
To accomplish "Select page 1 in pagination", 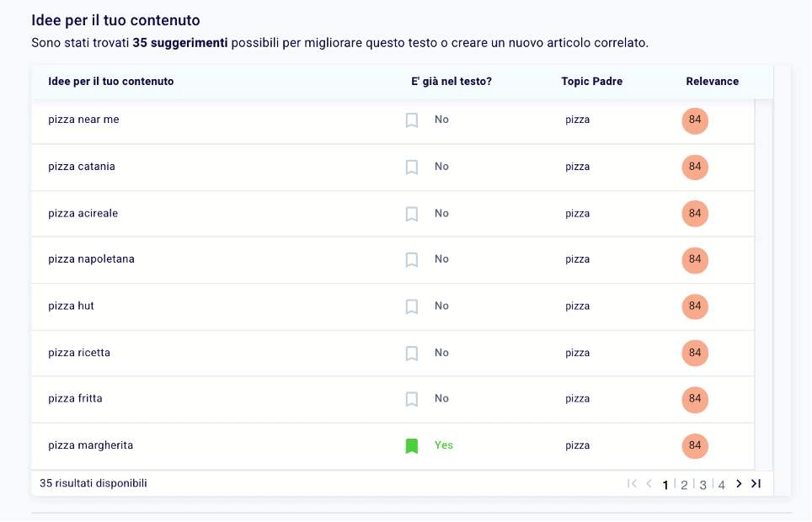I will 665,485.
